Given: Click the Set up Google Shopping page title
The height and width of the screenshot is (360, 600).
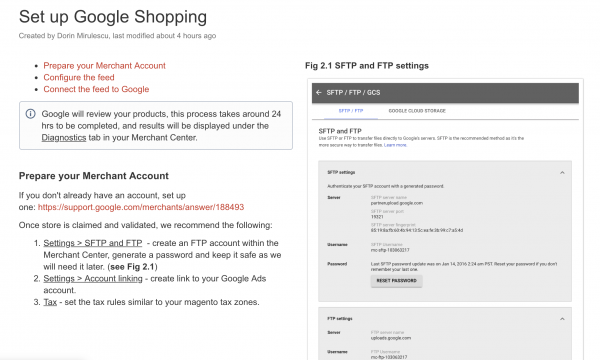Looking at the screenshot, I should [x=113, y=17].
